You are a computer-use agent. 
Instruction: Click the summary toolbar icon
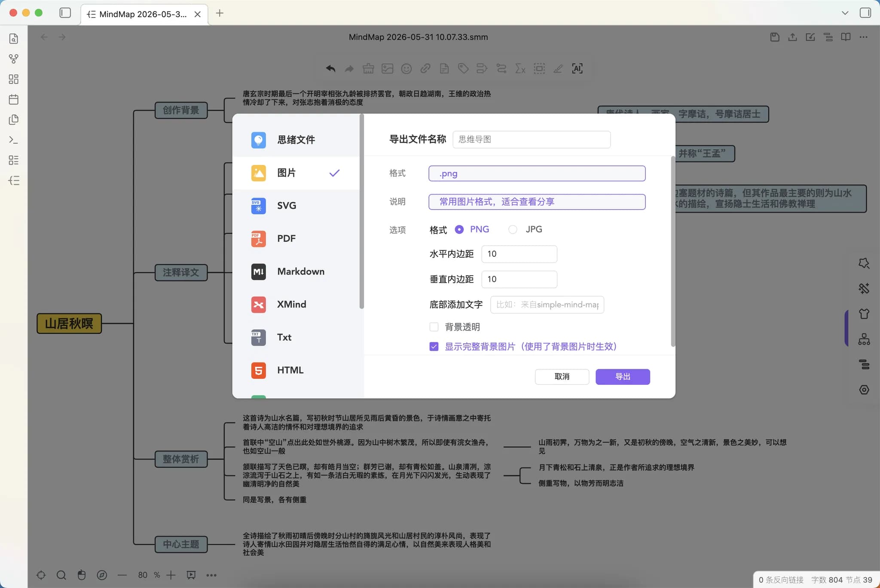coord(482,69)
